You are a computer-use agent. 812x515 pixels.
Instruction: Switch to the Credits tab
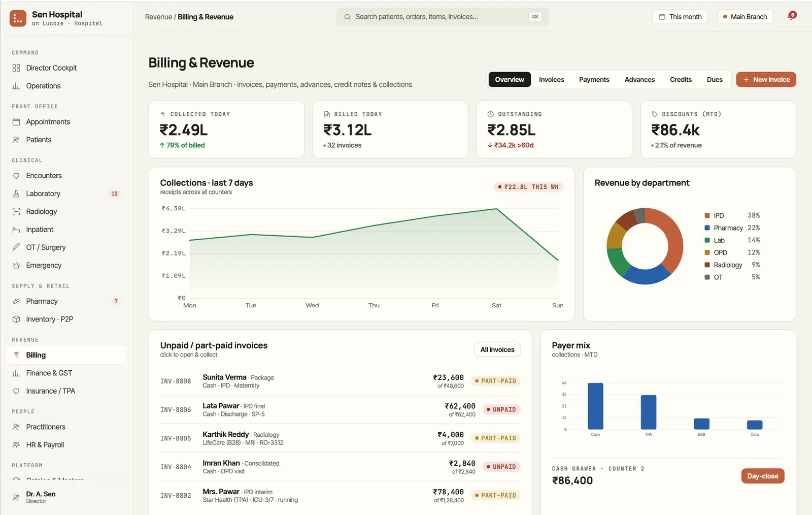681,80
